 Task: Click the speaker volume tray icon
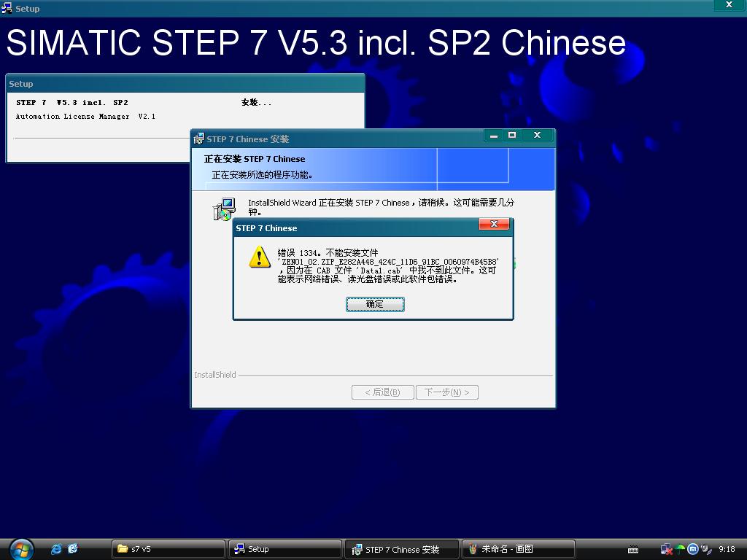pos(706,550)
